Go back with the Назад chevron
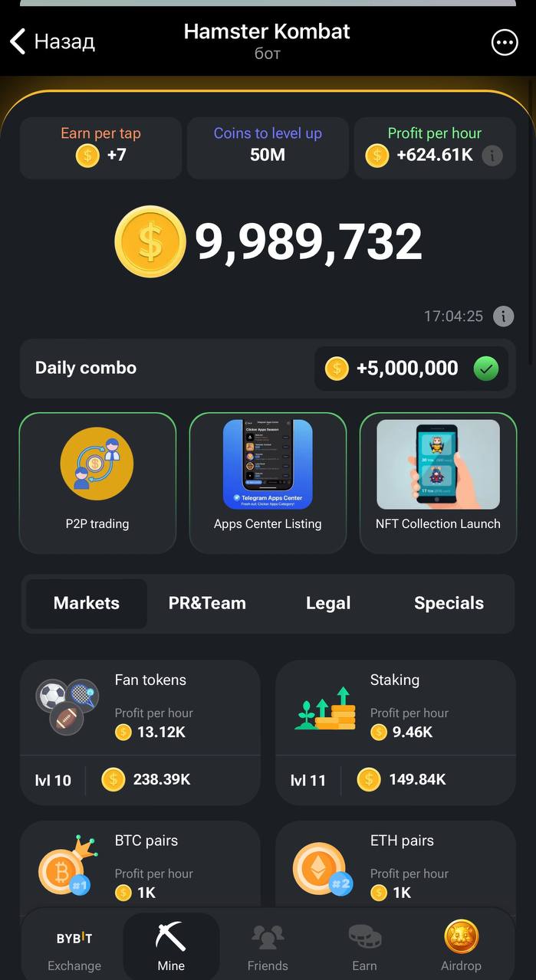This screenshot has height=980, width=536. click(18, 41)
